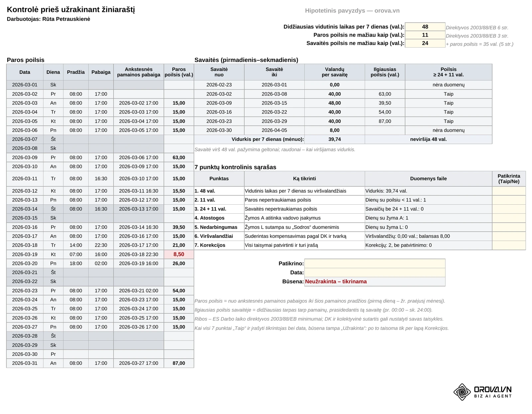The height and width of the screenshot is (414, 532).
Task: Click the 'Valandų per savaitę' column header
Action: (334, 72)
